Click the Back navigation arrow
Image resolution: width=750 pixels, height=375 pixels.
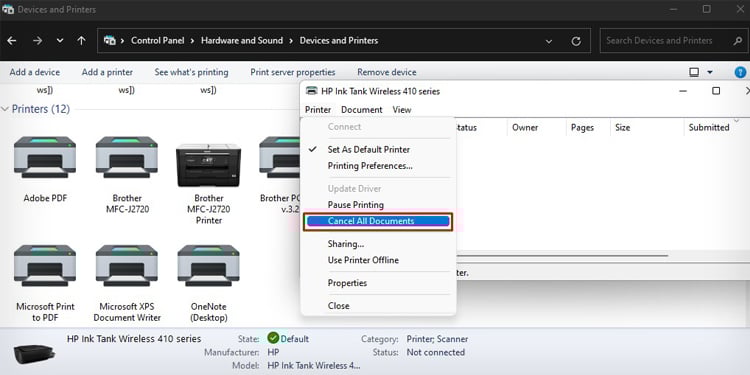(x=12, y=41)
